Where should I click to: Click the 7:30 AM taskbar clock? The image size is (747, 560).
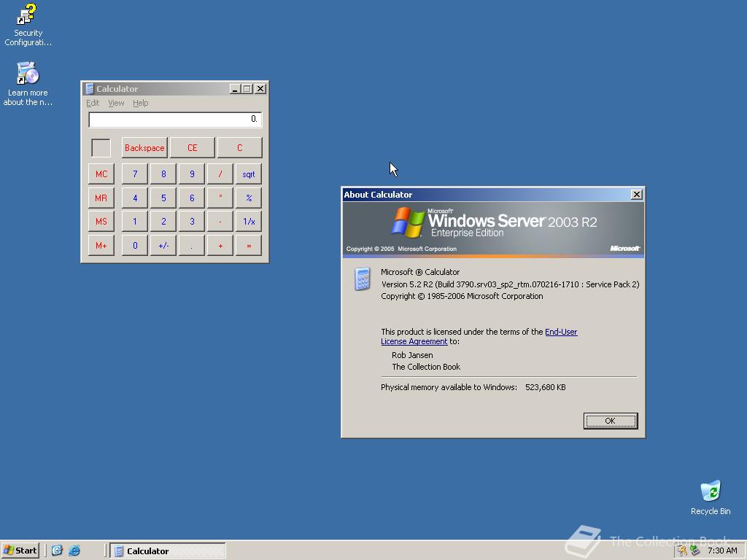coord(722,551)
